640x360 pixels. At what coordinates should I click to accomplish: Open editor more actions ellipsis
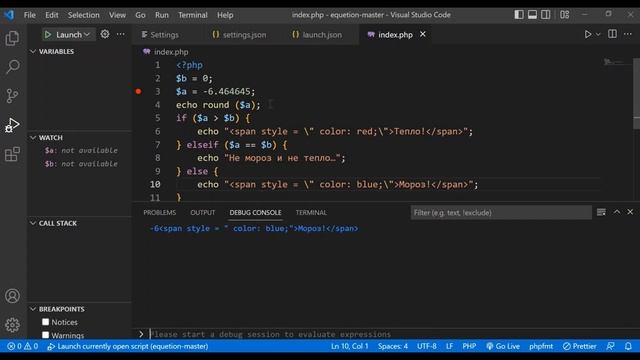pyautogui.click(x=628, y=34)
